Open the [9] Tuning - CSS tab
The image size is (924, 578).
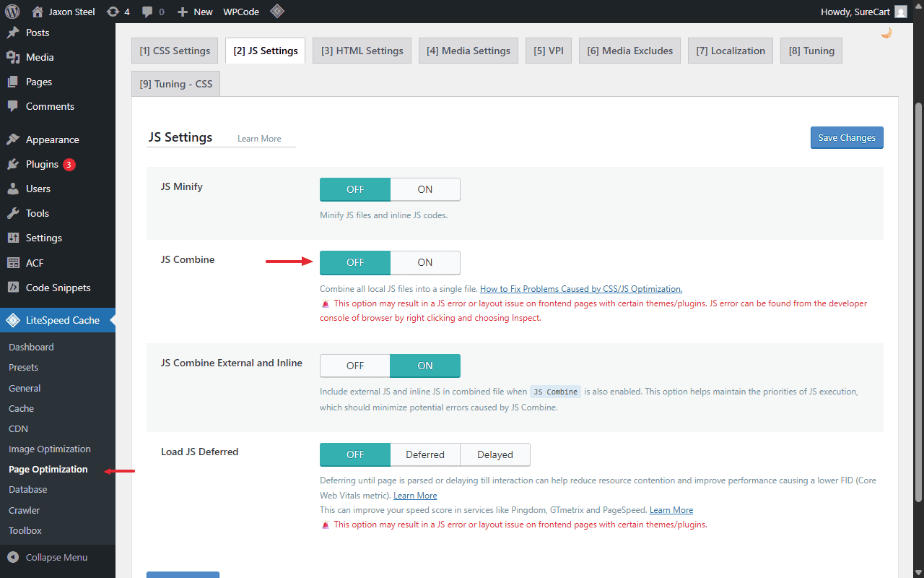(176, 84)
